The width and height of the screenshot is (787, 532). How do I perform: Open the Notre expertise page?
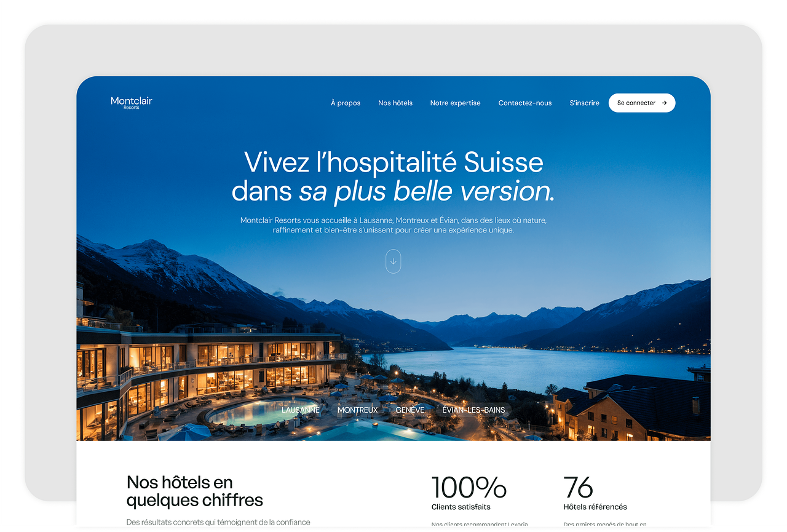click(x=456, y=103)
